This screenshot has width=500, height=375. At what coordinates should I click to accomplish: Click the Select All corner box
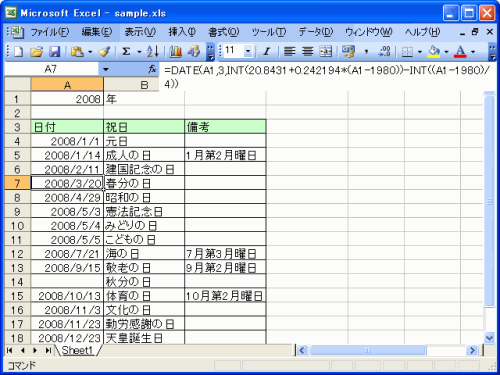(17, 84)
